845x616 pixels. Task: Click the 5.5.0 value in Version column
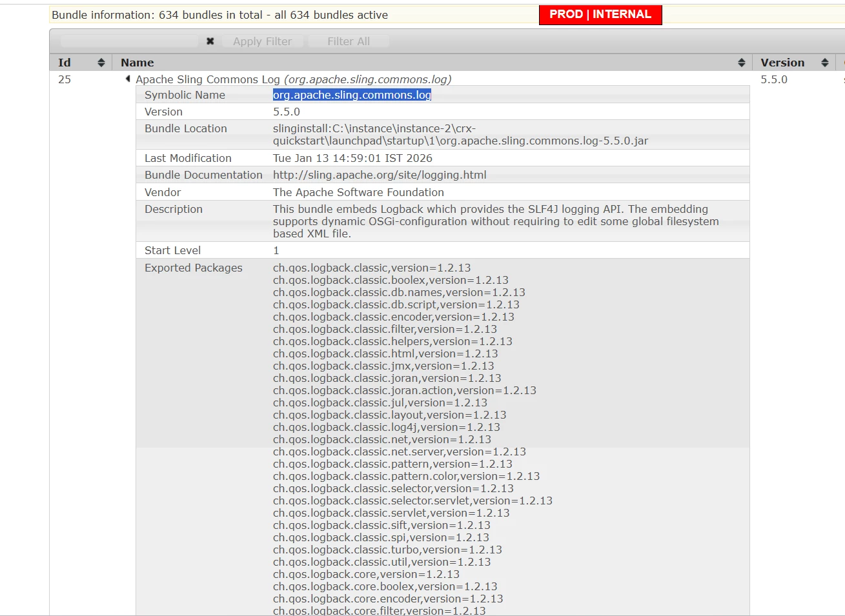pos(774,79)
